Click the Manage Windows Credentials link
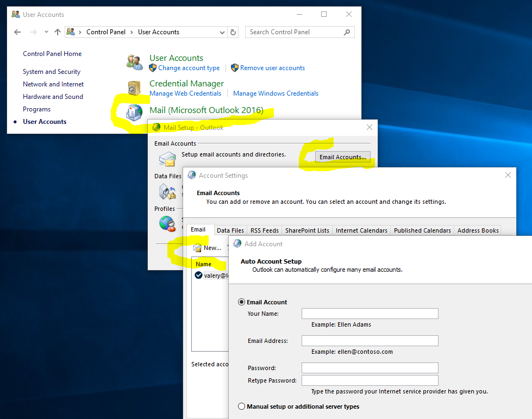This screenshot has height=419, width=532. tap(276, 93)
